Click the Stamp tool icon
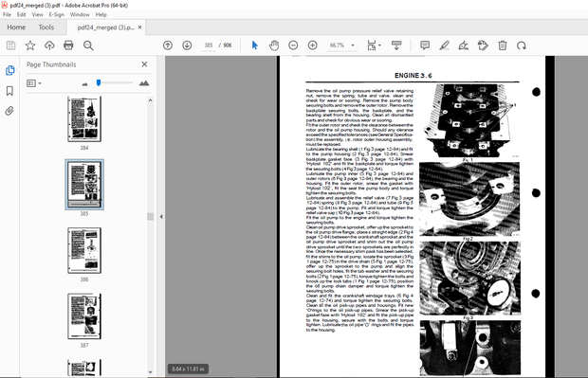 483,45
